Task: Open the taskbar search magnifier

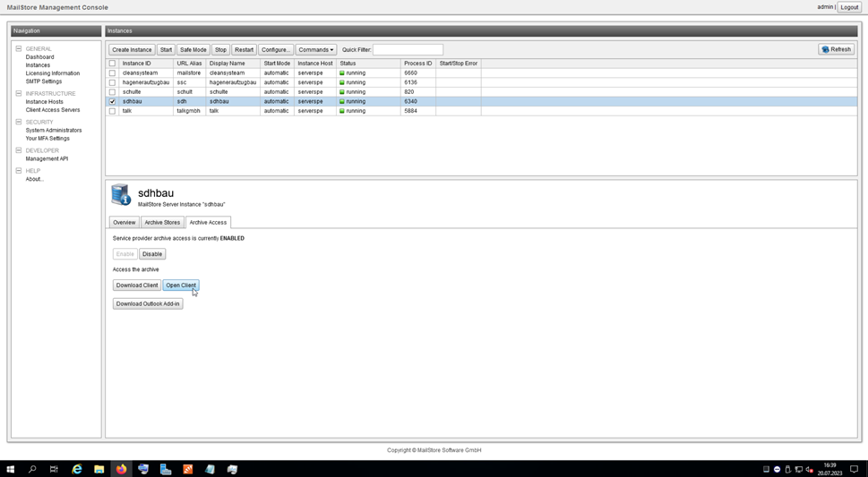Action: (32, 469)
